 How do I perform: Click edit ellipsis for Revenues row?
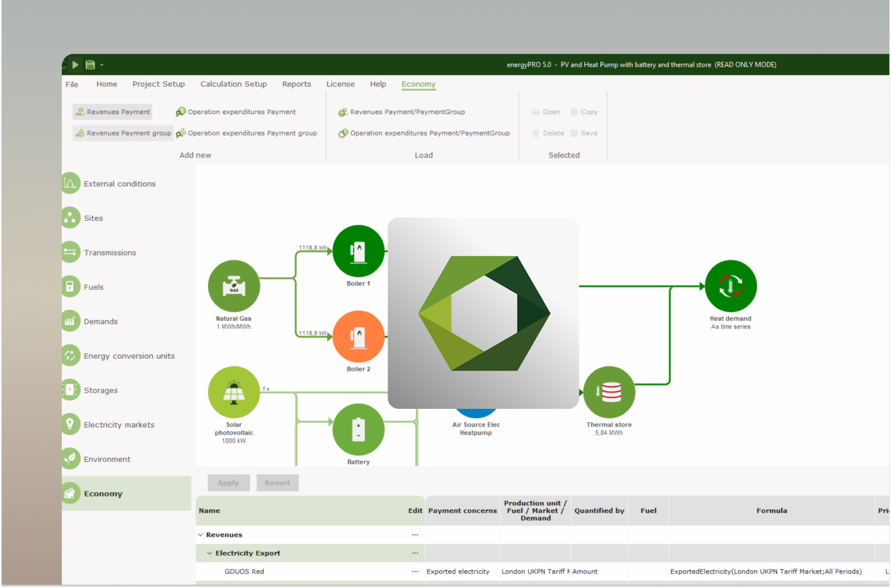click(415, 535)
